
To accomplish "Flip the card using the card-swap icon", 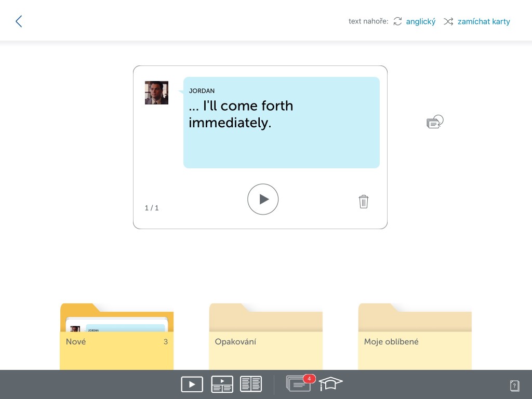I will tap(435, 122).
